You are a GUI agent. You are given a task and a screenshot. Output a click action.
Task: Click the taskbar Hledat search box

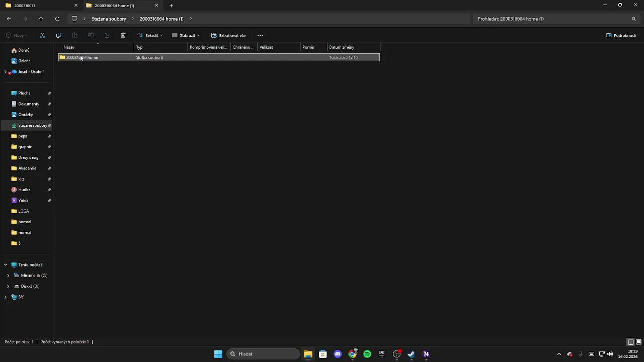tap(263, 354)
